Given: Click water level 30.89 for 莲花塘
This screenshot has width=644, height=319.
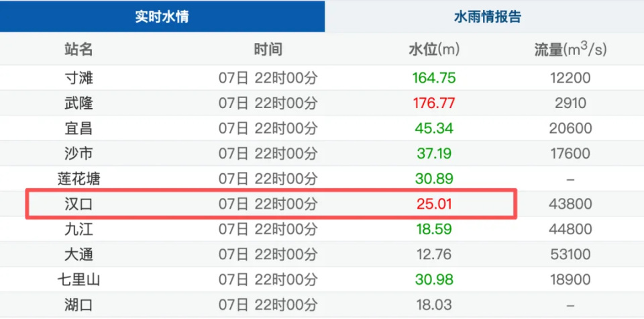Looking at the screenshot, I should [434, 179].
